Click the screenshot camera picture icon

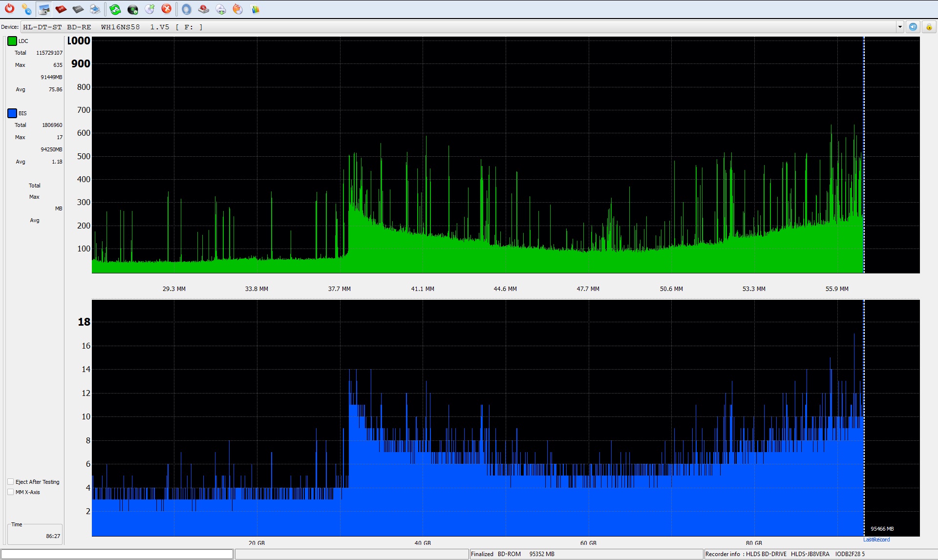pyautogui.click(x=44, y=9)
